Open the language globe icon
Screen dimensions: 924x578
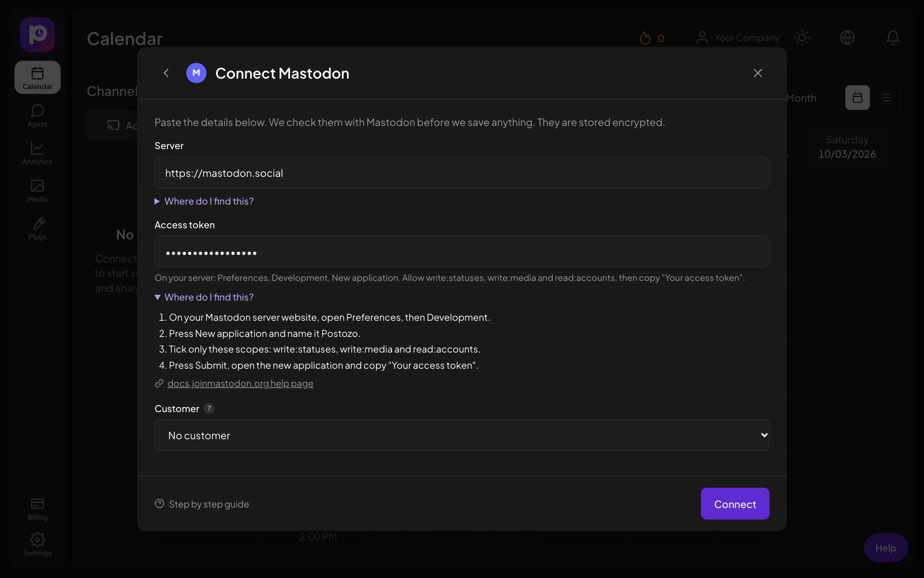[847, 38]
